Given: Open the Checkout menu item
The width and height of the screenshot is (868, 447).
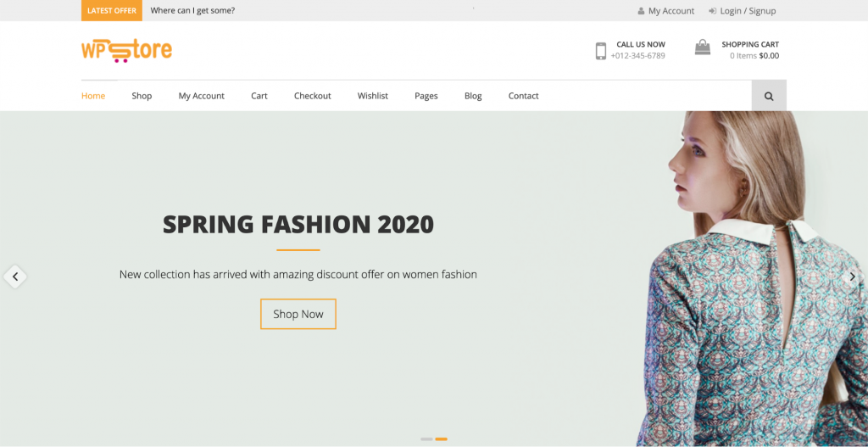Looking at the screenshot, I should coord(312,96).
